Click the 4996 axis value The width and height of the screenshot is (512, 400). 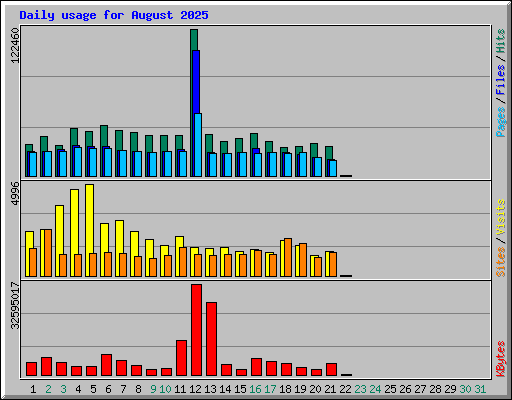tap(15, 194)
